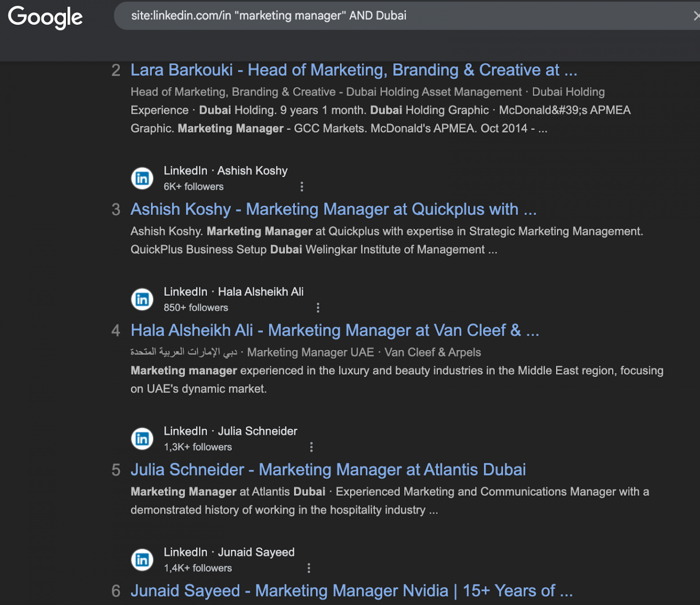Click the '850+ followers' label for Hala Alsheikh
700x605 pixels.
[x=196, y=308]
